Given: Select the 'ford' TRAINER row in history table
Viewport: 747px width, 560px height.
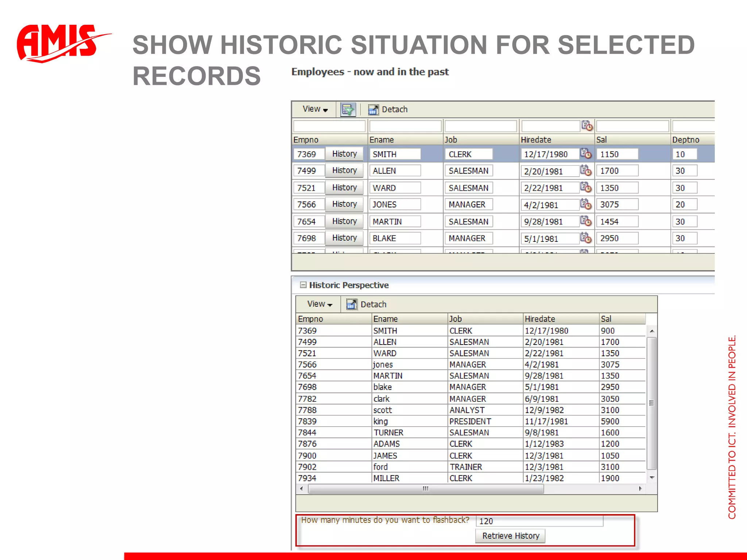Looking at the screenshot, I should pos(471,467).
